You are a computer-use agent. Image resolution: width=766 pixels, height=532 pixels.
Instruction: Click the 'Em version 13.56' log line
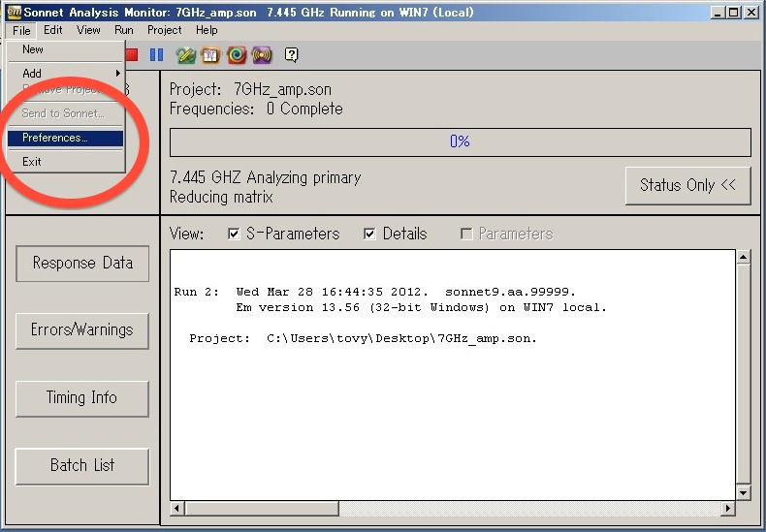[x=421, y=307]
